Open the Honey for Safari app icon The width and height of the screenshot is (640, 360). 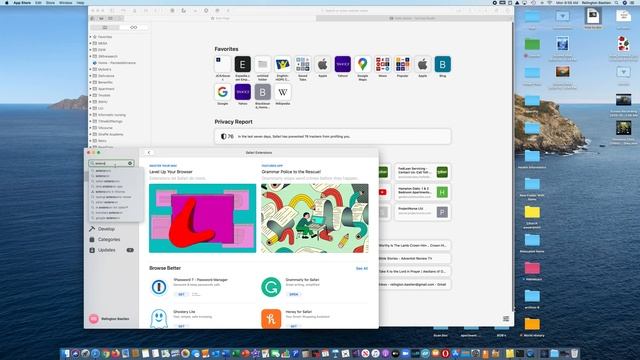pyautogui.click(x=271, y=319)
